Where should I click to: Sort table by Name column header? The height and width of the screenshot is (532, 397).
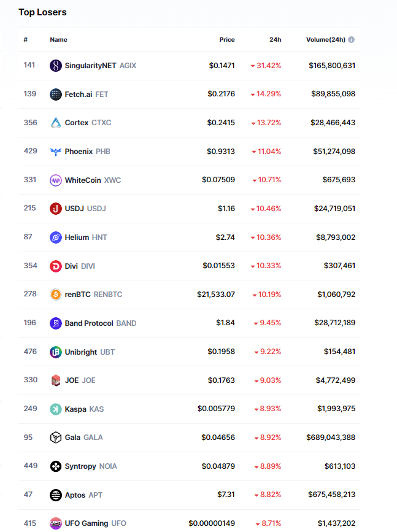pos(58,40)
